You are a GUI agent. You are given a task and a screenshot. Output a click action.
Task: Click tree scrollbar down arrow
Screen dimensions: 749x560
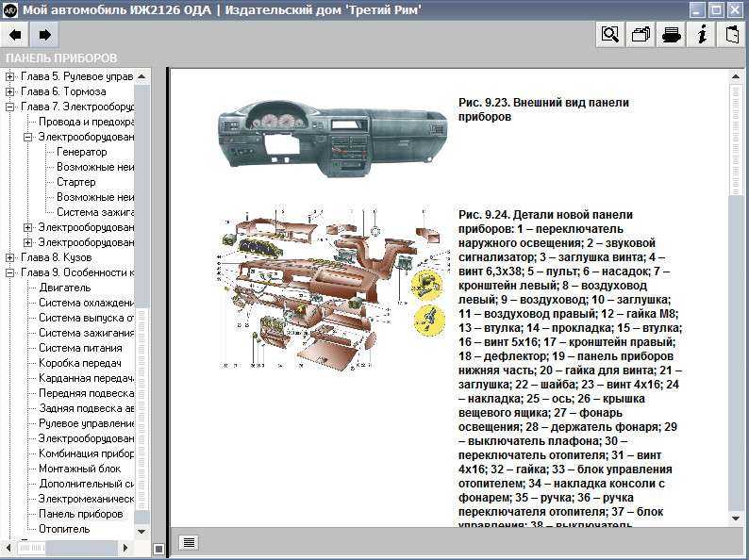[x=141, y=531]
